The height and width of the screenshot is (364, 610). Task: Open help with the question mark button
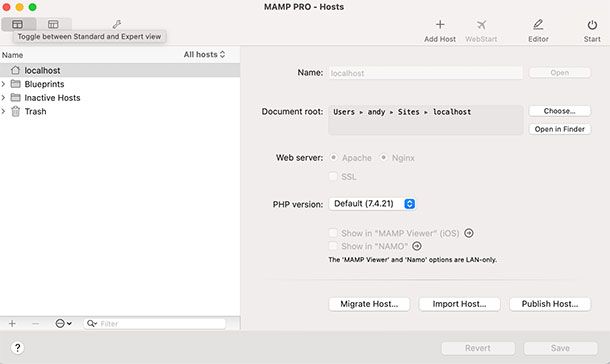click(18, 348)
